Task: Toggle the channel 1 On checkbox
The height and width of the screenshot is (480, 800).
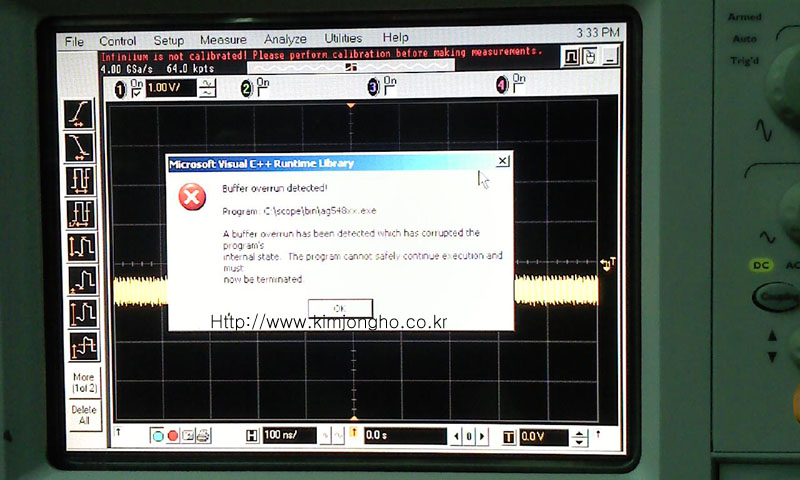Action: 137,90
